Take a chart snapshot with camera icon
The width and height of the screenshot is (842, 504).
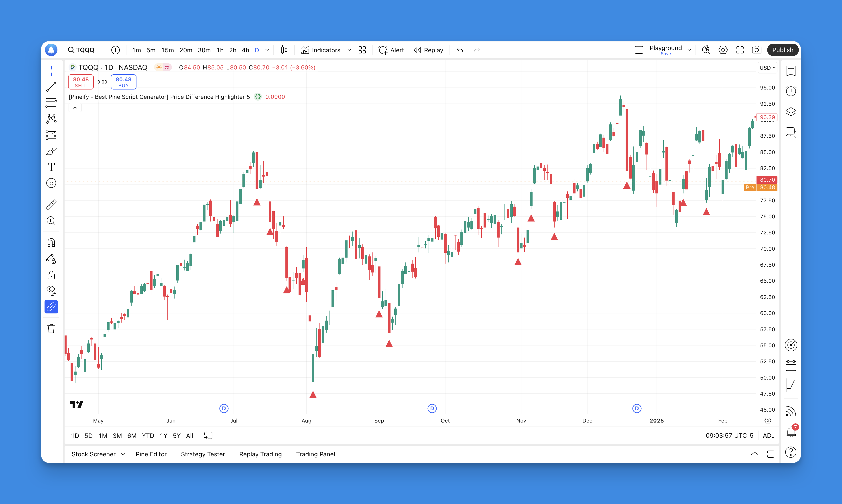coord(757,50)
